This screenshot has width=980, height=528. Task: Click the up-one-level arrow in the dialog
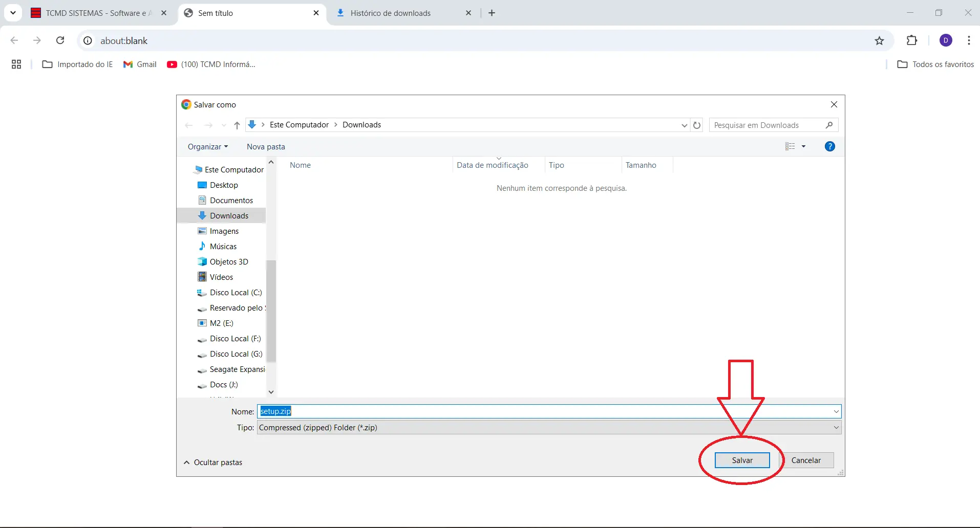click(237, 125)
